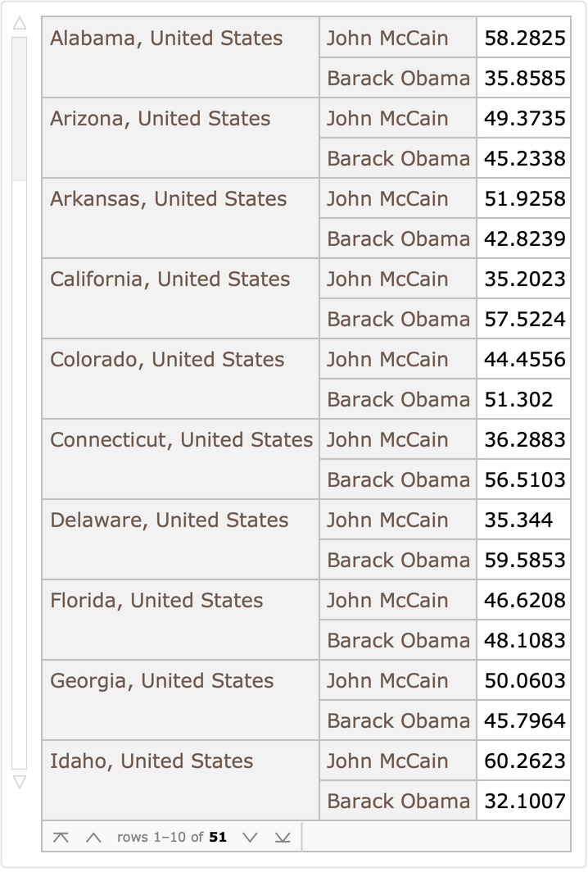Jump to last rows with double-down arrow
The width and height of the screenshot is (588, 895).
click(x=283, y=837)
